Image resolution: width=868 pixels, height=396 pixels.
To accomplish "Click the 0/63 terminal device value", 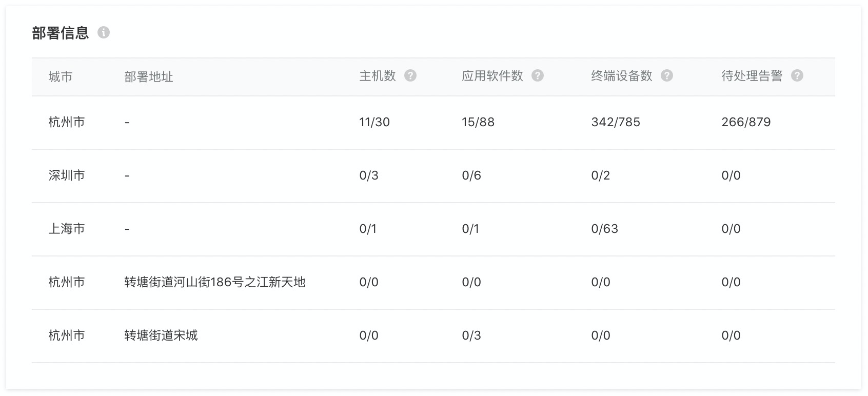I will pyautogui.click(x=605, y=229).
